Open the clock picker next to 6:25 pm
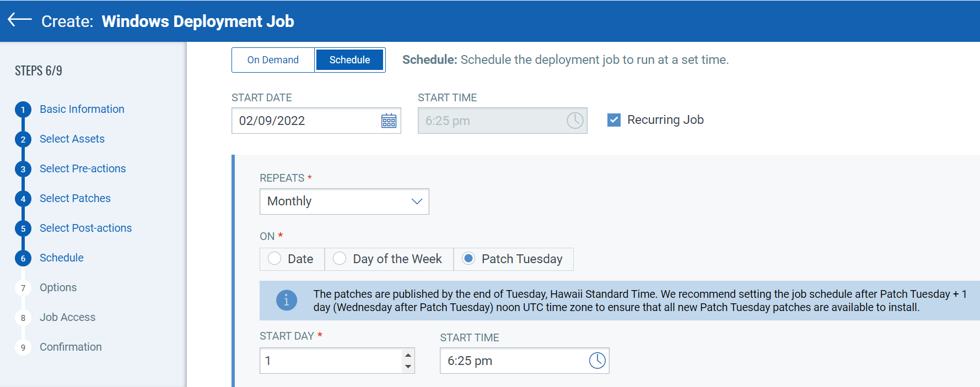The height and width of the screenshot is (387, 980). pos(598,361)
